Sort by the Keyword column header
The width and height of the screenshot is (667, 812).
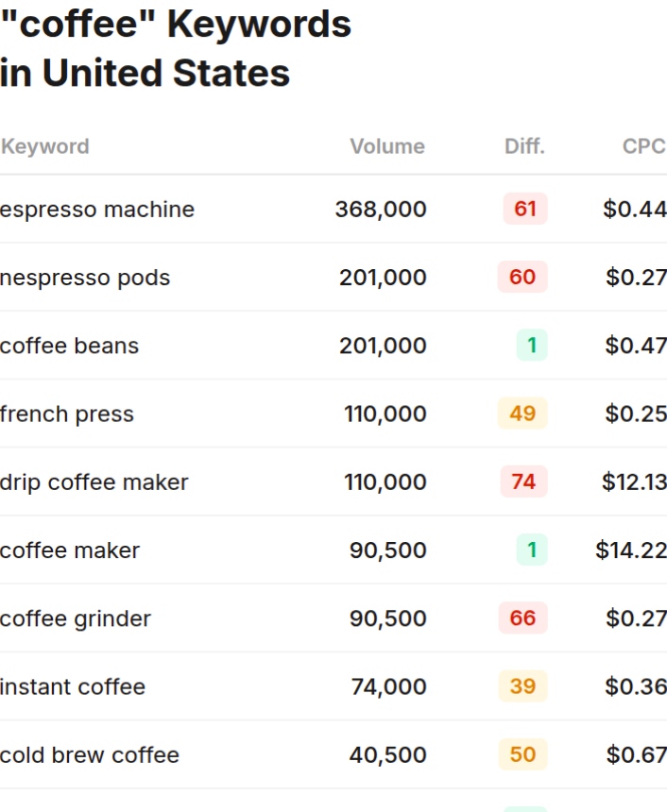click(45, 146)
